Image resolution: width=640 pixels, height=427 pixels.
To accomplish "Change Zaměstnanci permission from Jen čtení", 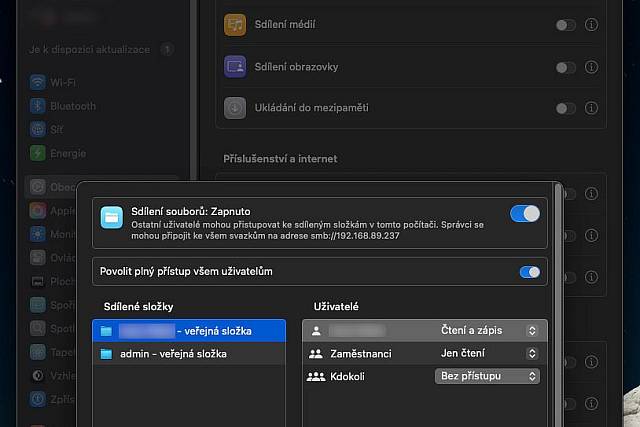I will click(x=489, y=353).
